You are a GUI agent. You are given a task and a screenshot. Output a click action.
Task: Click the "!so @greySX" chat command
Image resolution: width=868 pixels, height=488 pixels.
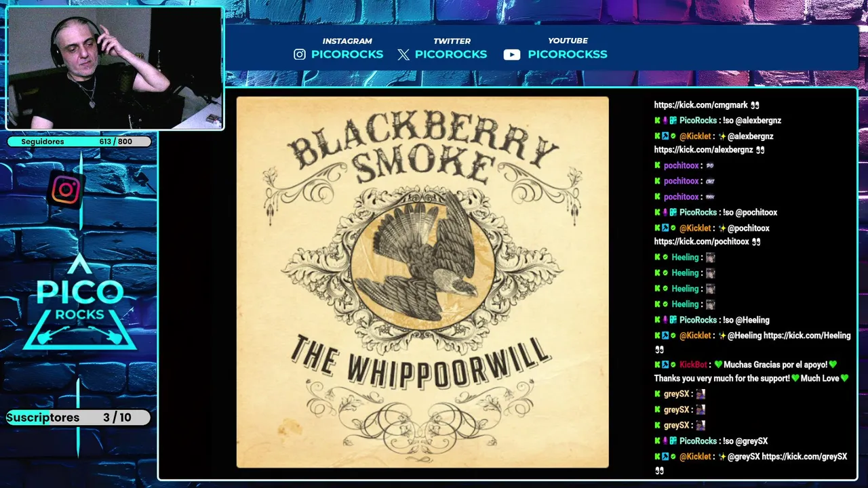(745, 441)
